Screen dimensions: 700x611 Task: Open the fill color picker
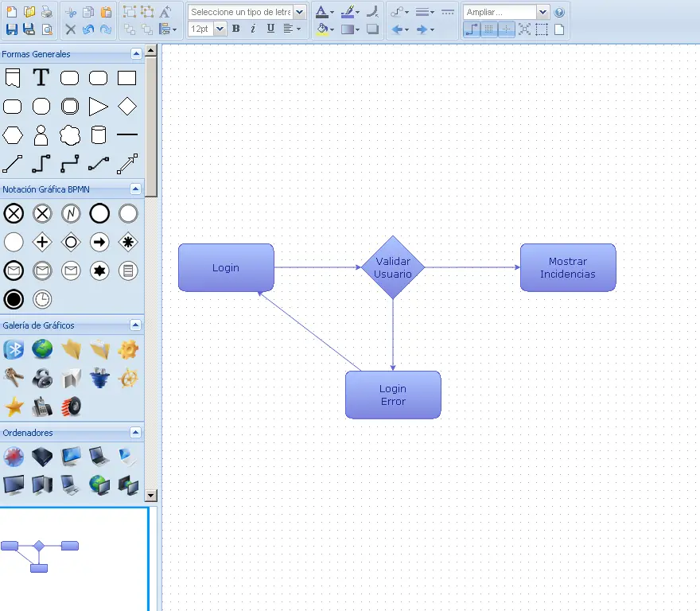(322, 29)
